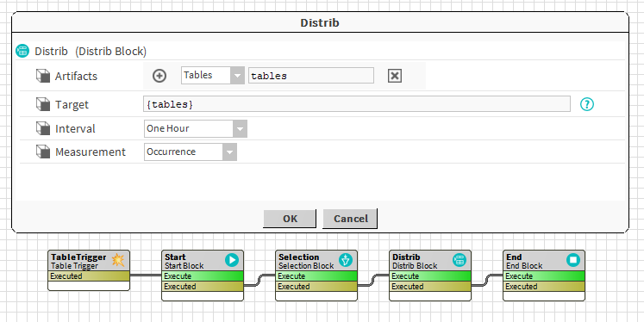This screenshot has width=644, height=322.
Task: Click Executed port on Selection block
Action: coord(316,287)
